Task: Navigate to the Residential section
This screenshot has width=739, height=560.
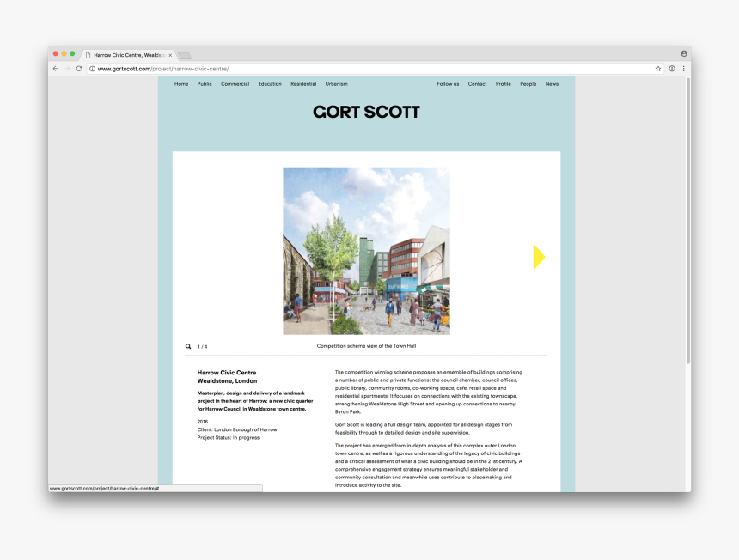Action: click(x=303, y=84)
